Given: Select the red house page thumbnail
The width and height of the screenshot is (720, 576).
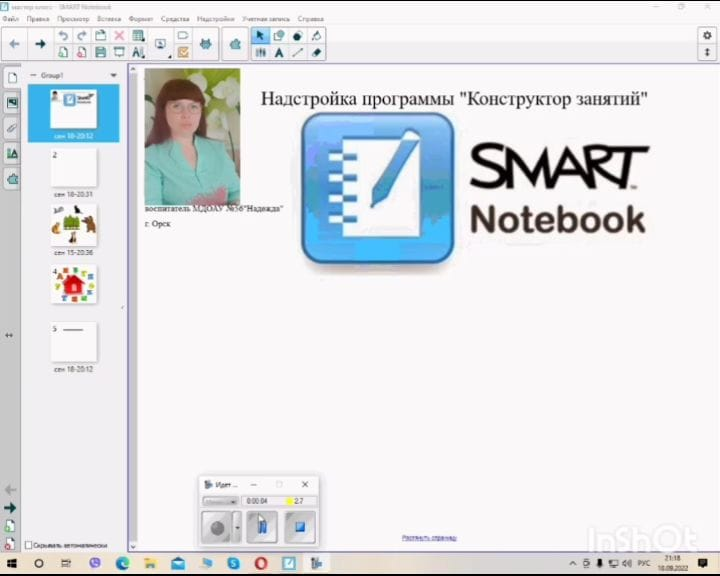Looking at the screenshot, I should (74, 285).
